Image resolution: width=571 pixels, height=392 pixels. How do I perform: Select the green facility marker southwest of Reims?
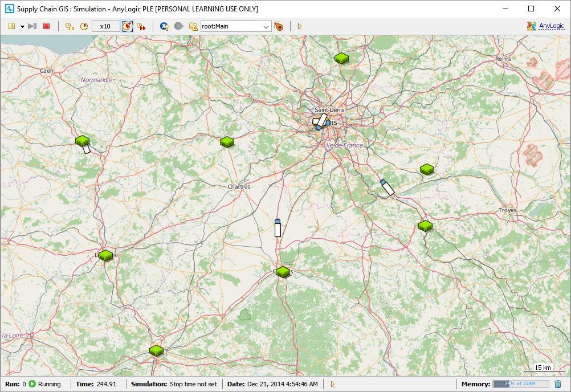[x=427, y=169]
